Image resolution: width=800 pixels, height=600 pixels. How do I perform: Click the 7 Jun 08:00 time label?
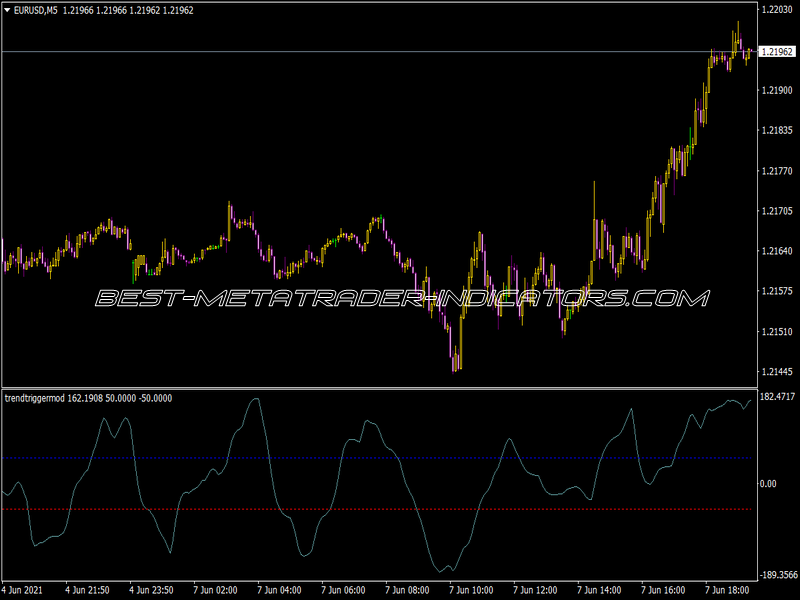(x=407, y=590)
